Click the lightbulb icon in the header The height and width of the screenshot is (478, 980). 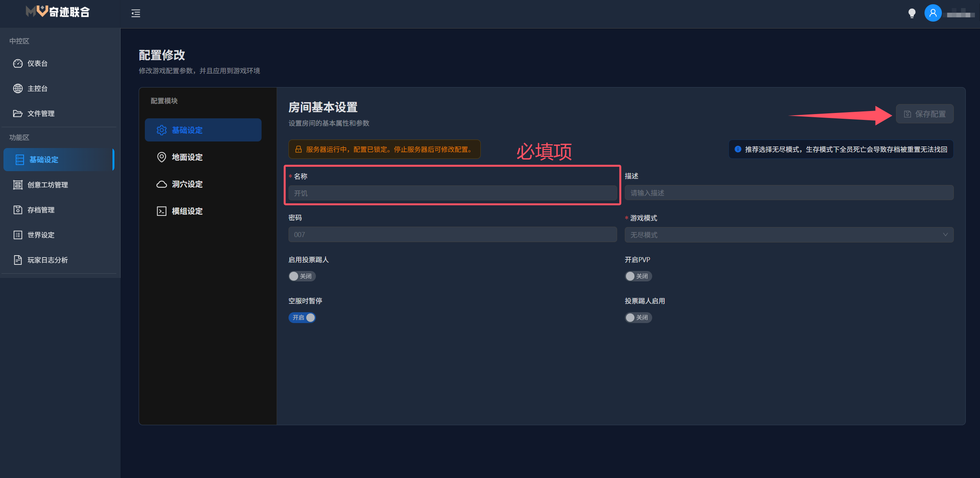point(912,13)
